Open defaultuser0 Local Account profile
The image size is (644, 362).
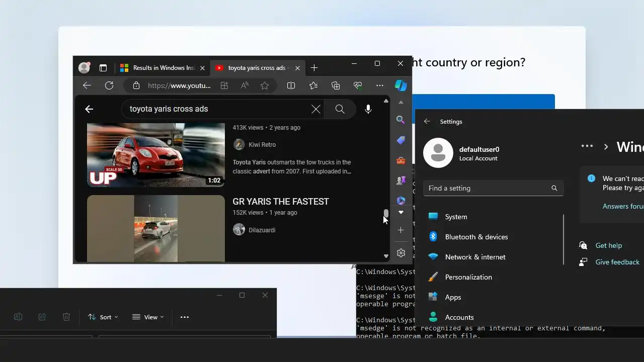(x=462, y=153)
